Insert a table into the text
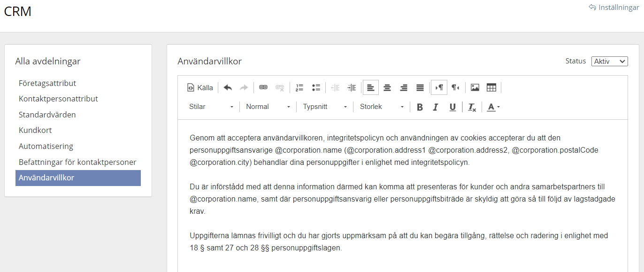 pyautogui.click(x=491, y=87)
